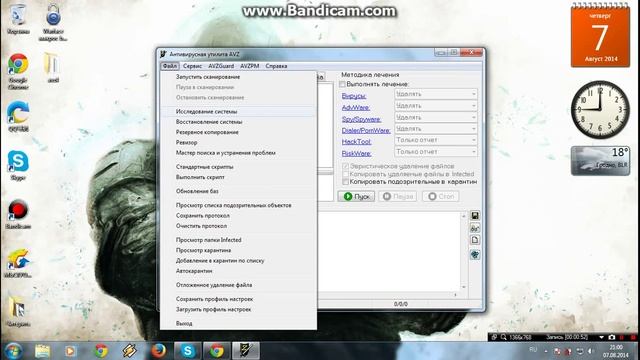Click the Стоп button
Viewport: 640px width, 360px height.
(440, 196)
